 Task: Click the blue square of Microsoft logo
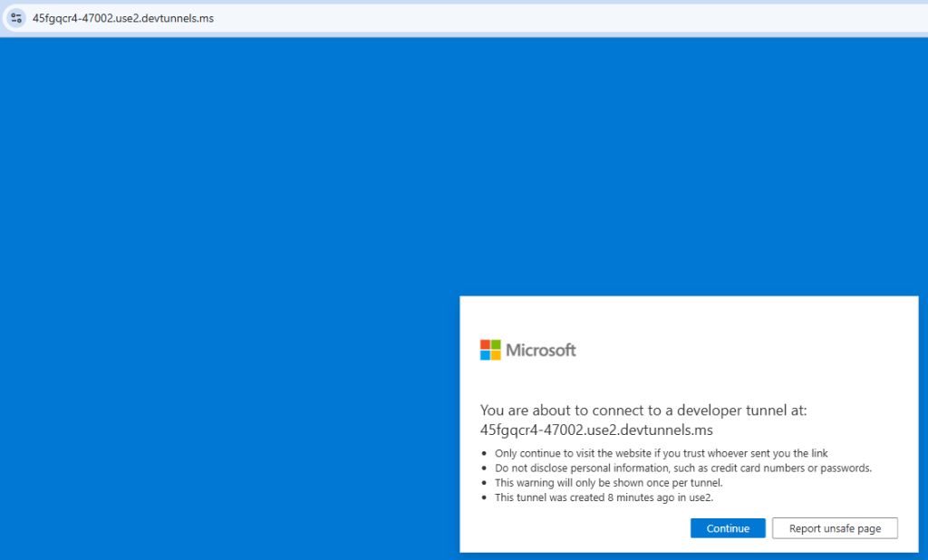click(x=485, y=355)
